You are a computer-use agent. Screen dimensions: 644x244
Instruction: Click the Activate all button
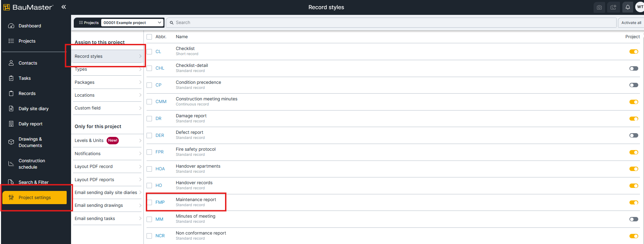tap(631, 23)
